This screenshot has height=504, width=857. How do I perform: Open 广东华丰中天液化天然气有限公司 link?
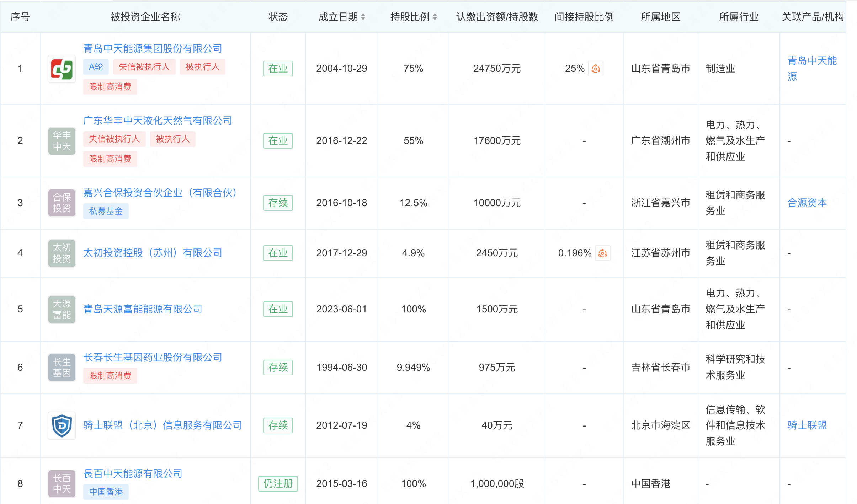(x=158, y=121)
